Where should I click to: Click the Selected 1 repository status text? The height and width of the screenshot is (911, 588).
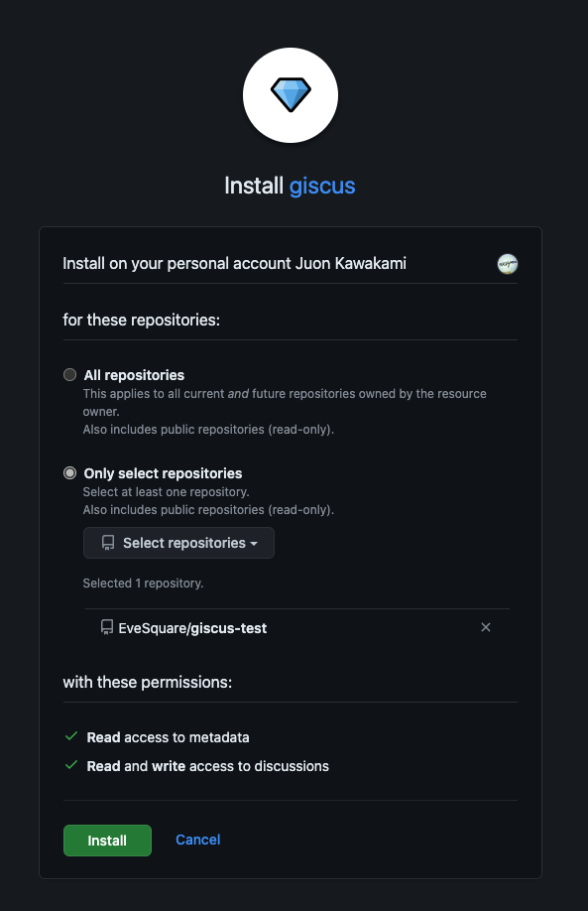143,584
